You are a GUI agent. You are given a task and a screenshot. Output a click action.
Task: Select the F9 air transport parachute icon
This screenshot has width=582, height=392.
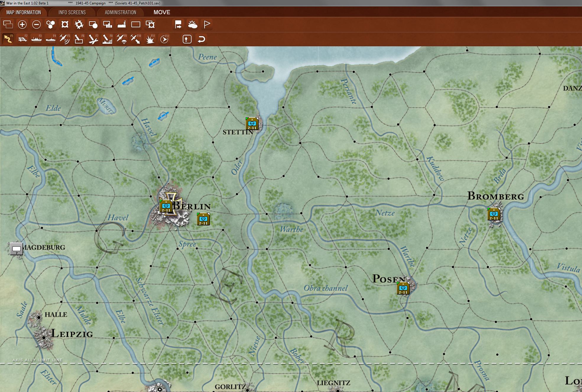click(x=121, y=39)
